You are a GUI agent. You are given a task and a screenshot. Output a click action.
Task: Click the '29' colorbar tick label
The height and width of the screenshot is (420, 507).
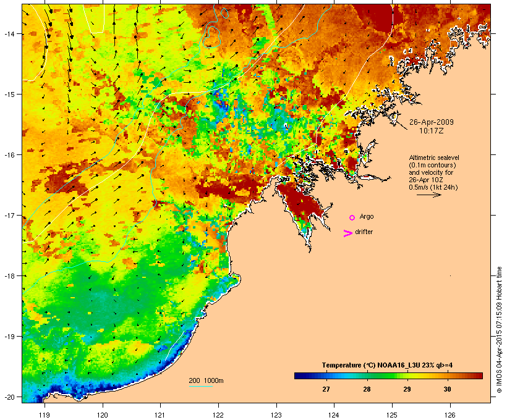pyautogui.click(x=407, y=389)
